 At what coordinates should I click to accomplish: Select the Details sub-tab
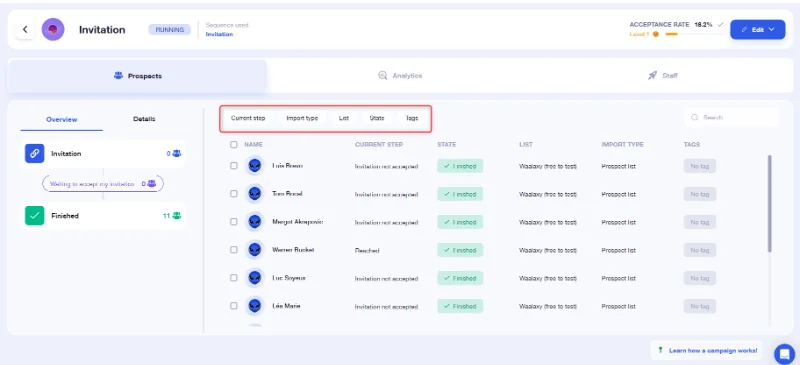[144, 119]
